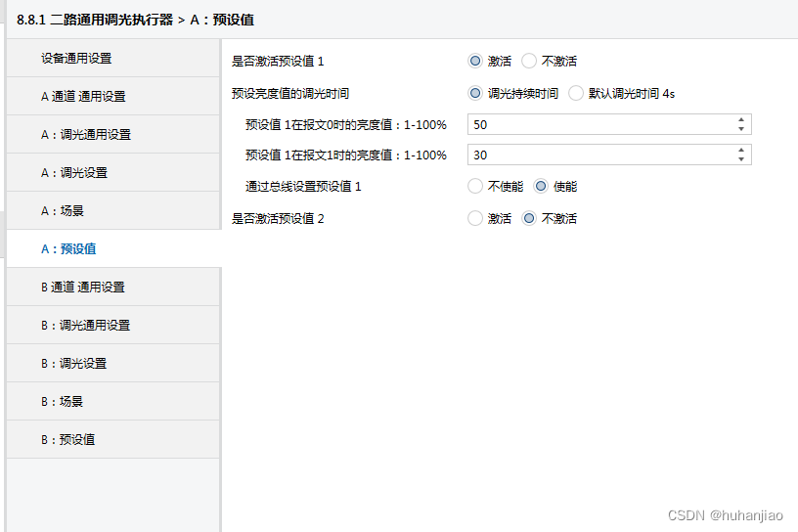
Task: Choose 调光持续时间 dimming time option
Action: (x=475, y=94)
